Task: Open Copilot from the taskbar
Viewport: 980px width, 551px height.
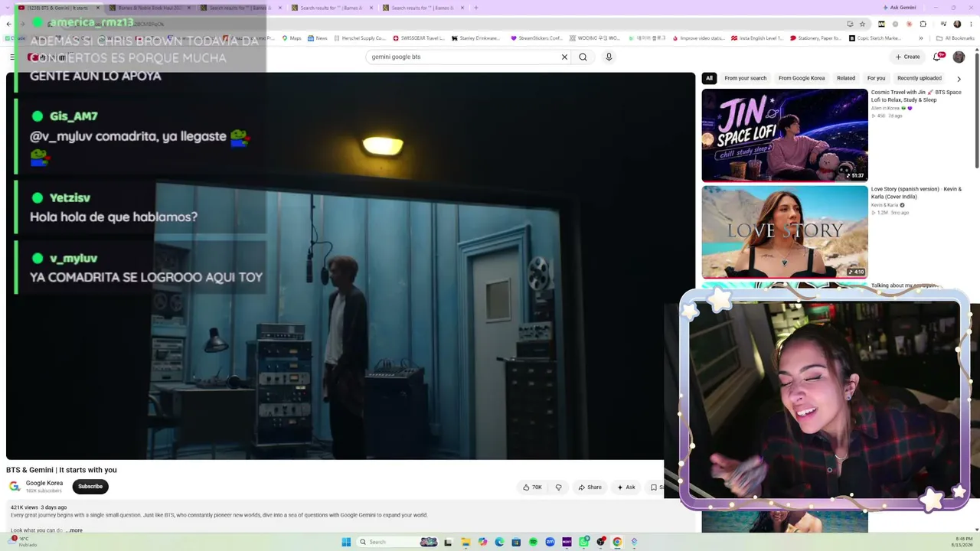Action: click(x=482, y=542)
